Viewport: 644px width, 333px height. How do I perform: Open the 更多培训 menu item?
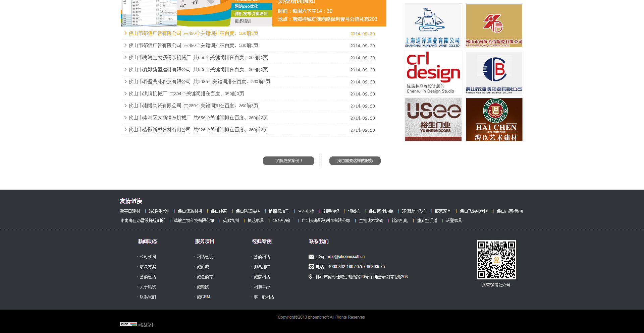(243, 21)
